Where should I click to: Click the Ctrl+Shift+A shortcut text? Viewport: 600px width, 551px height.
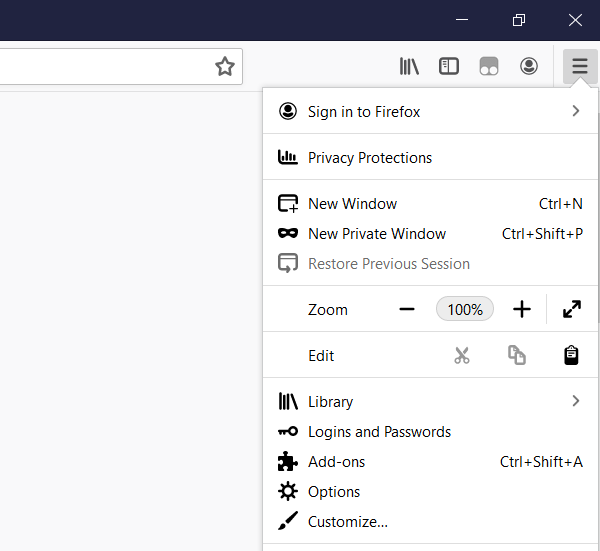coord(541,462)
